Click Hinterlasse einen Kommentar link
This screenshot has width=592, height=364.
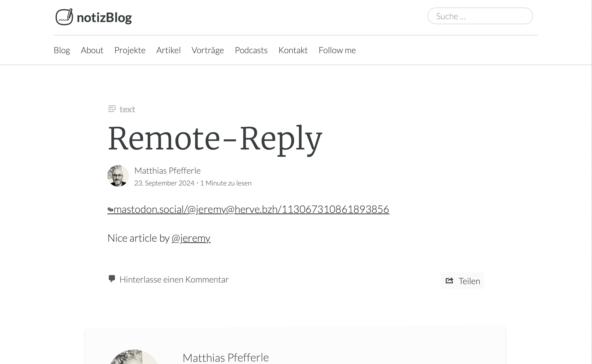(174, 280)
